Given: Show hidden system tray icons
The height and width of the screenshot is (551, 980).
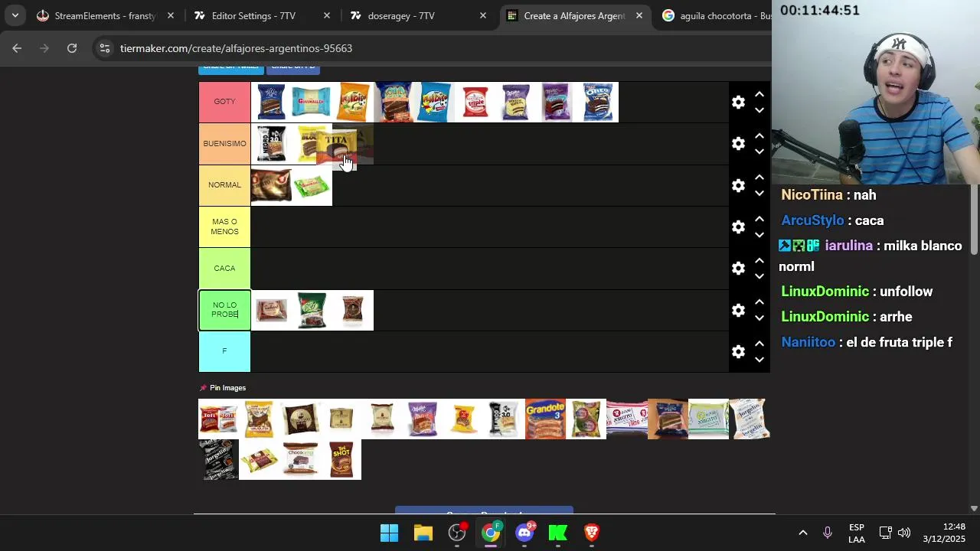Looking at the screenshot, I should click(x=803, y=533).
